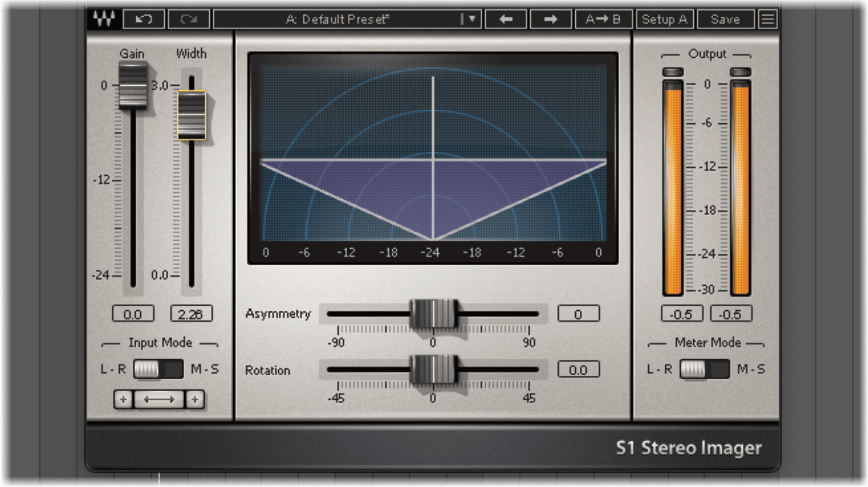Image resolution: width=868 pixels, height=487 pixels.
Task: Open the hamburger menu icon
Action: click(x=767, y=19)
